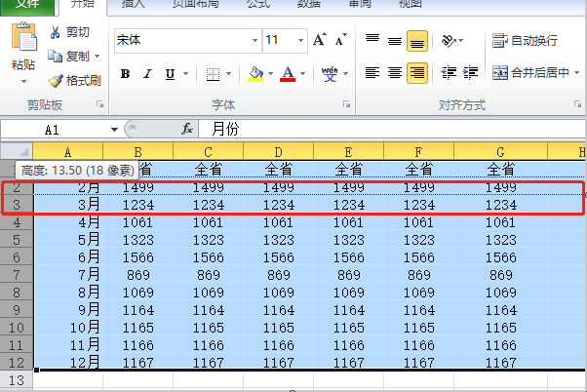Click the Name Box showing A1

click(54, 130)
